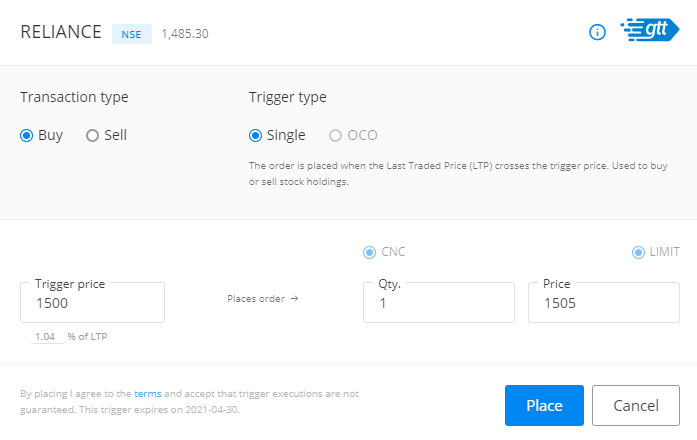Click the NSE exchange badge
This screenshot has height=440, width=697.
click(132, 34)
